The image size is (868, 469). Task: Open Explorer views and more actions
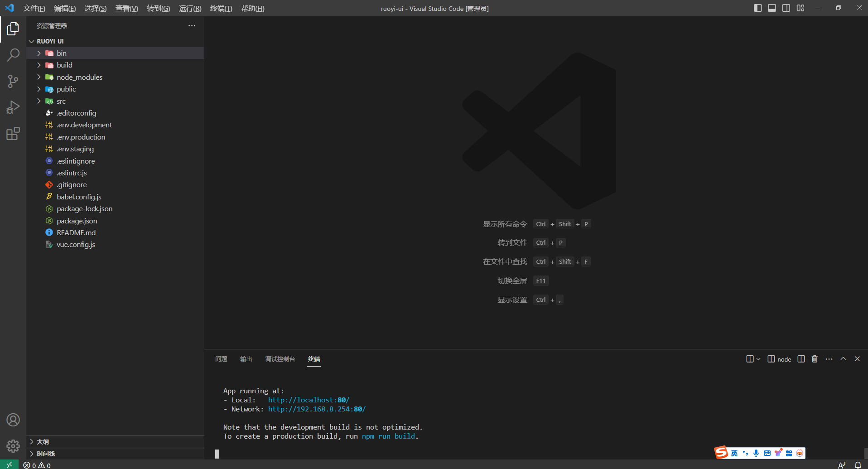[x=192, y=26]
